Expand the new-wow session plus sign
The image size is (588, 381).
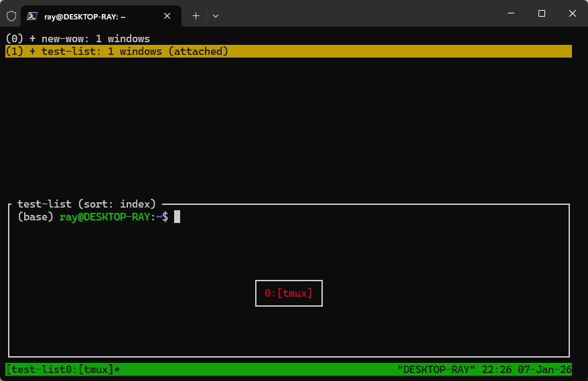32,39
